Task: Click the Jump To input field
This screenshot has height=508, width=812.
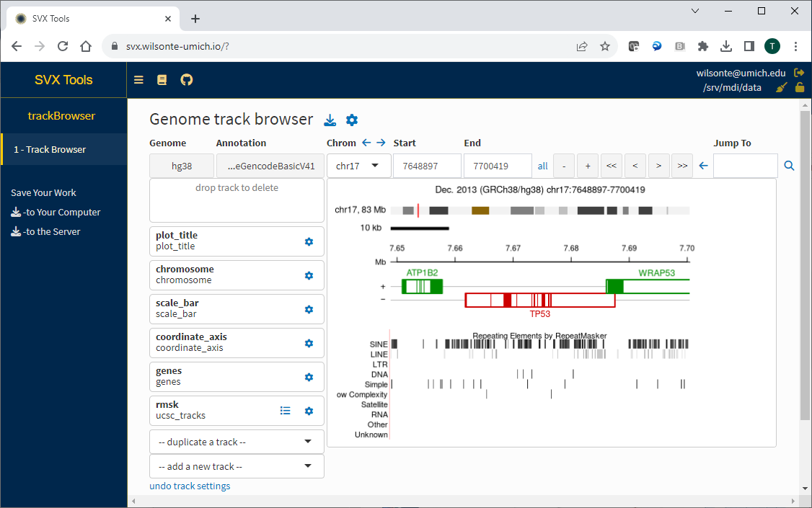Action: (x=745, y=166)
